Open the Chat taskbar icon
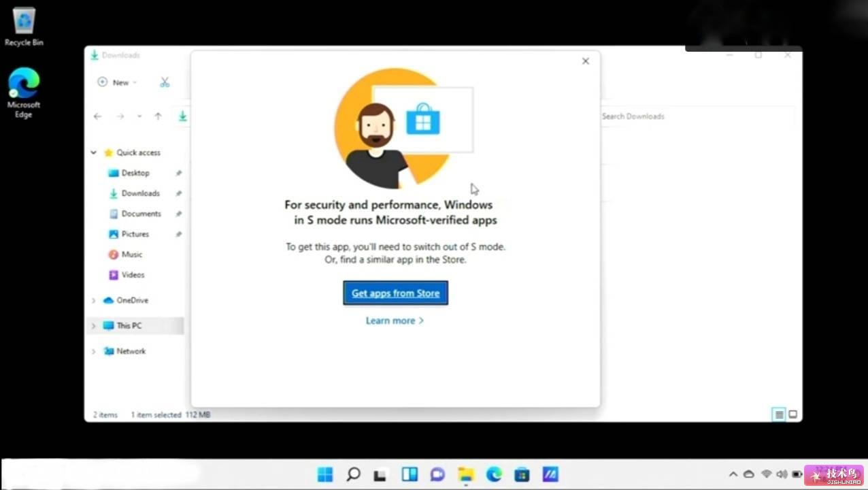The image size is (868, 490). coord(437,474)
